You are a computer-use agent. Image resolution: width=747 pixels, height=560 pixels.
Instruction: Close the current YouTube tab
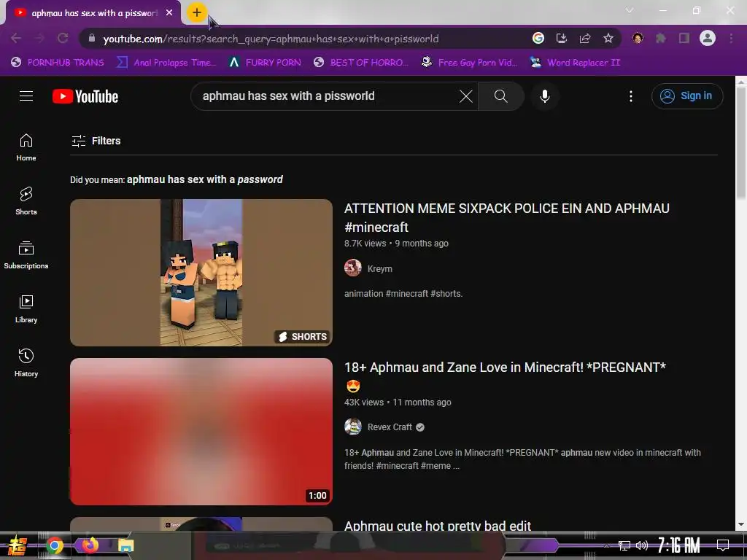pyautogui.click(x=169, y=13)
